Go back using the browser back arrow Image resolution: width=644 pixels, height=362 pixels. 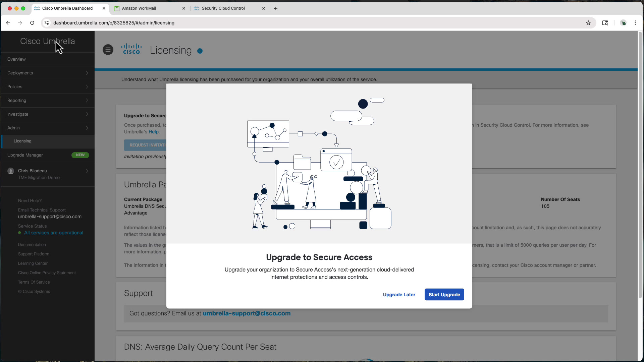(x=8, y=23)
